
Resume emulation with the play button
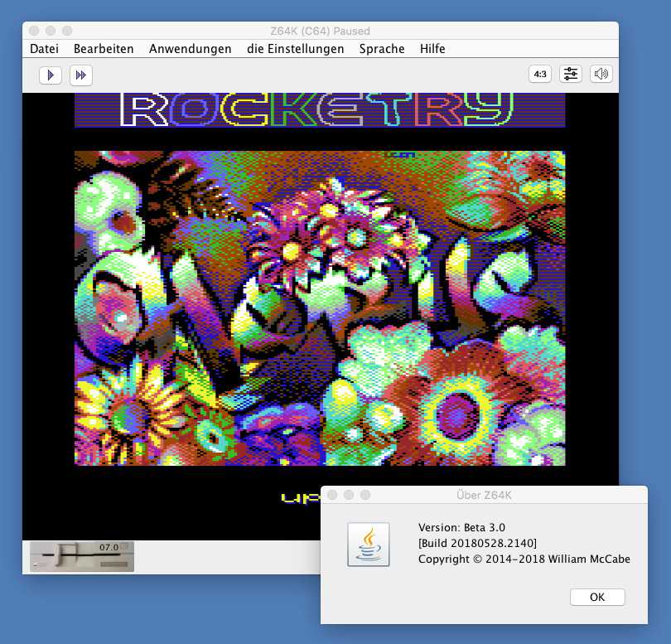click(x=51, y=75)
